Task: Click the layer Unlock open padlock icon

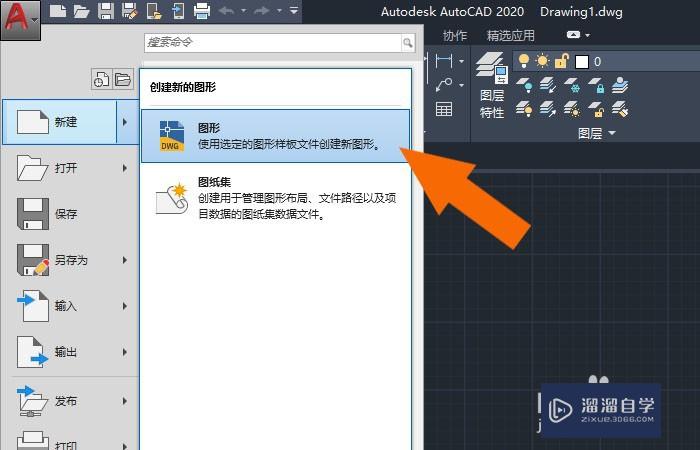Action: point(596,108)
